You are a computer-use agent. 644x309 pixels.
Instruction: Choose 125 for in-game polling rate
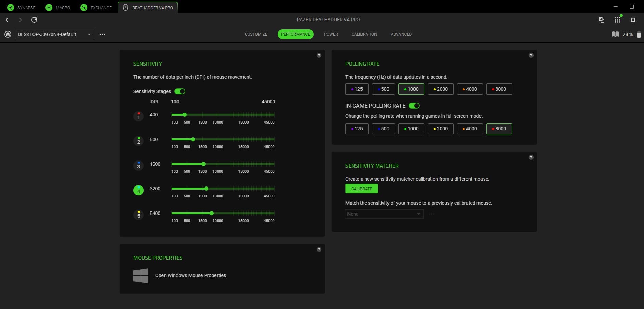[357, 129]
